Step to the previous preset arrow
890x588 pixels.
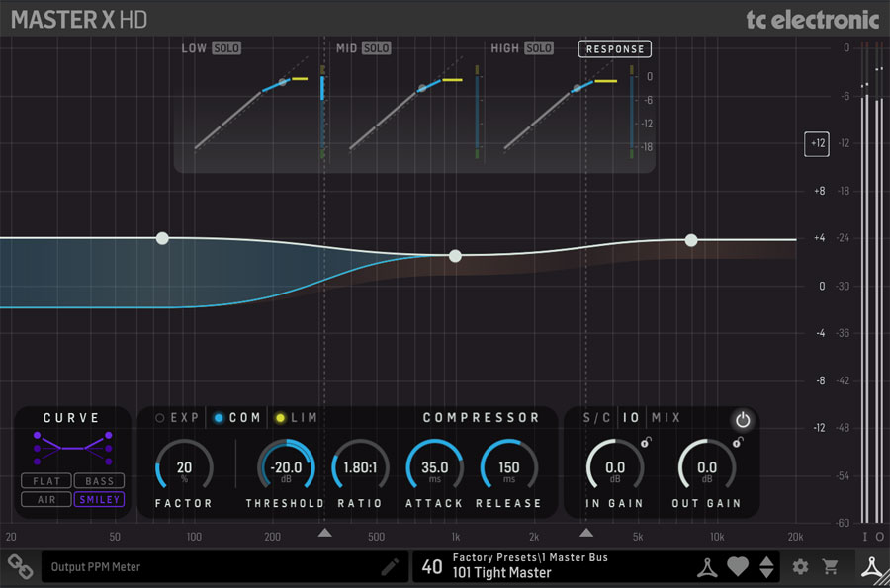[x=766, y=561]
